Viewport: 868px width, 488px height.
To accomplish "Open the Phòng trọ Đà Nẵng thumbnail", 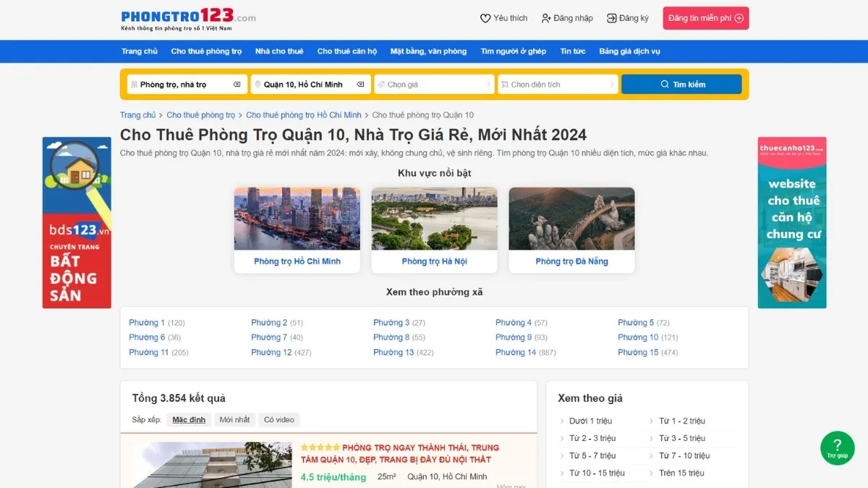I will (x=571, y=218).
